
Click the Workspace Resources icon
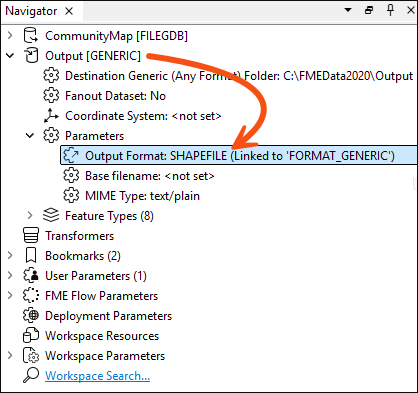(31, 336)
